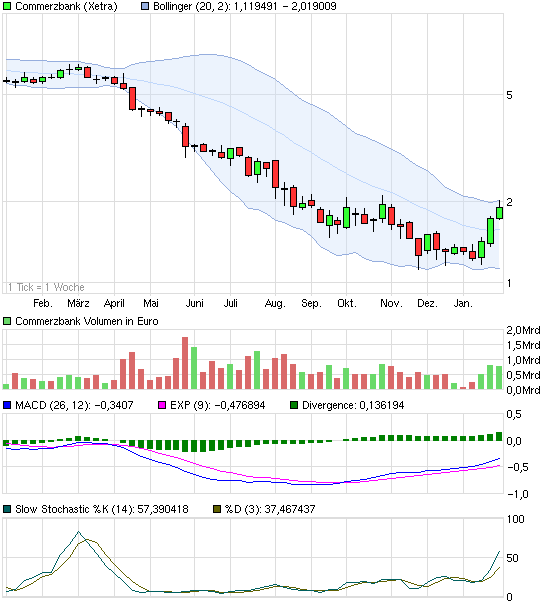Click the dark green Divergence legend swatch
This screenshot has width=545, height=606.
(294, 405)
